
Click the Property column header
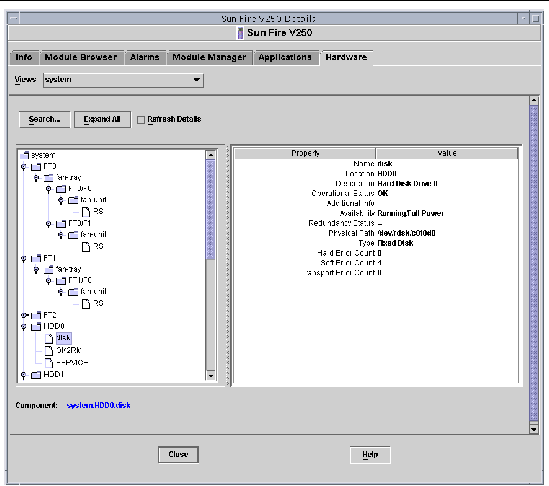[x=305, y=153]
